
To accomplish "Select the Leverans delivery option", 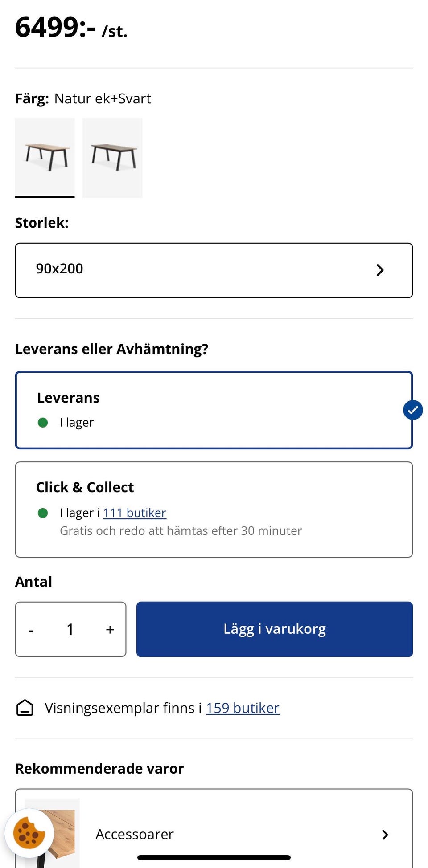I will click(213, 410).
